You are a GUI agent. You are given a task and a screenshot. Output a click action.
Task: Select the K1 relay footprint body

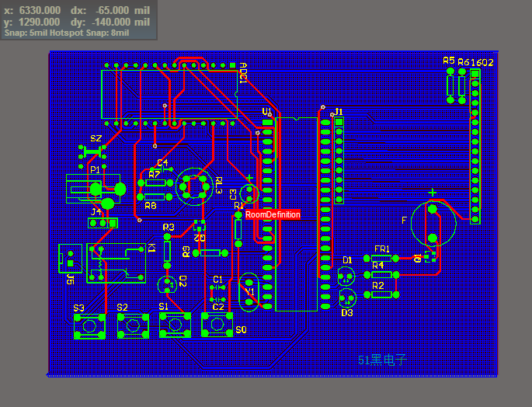coord(116,263)
